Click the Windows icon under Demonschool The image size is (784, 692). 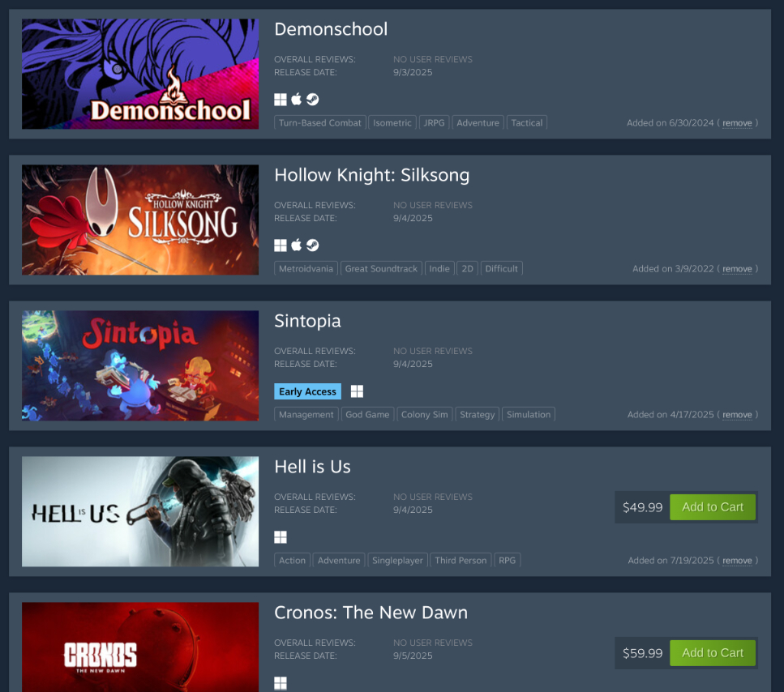coord(281,100)
